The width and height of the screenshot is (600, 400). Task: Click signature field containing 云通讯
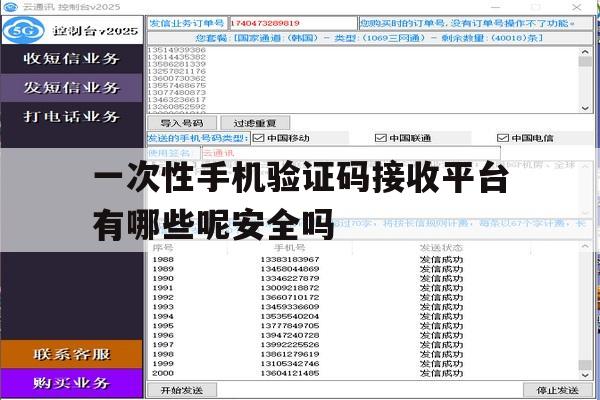[x=351, y=153]
